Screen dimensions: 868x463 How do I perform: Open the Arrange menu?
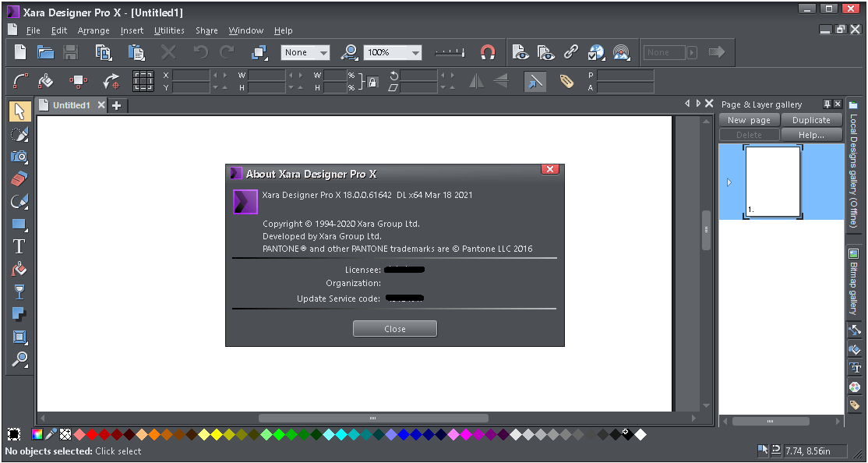(x=93, y=30)
